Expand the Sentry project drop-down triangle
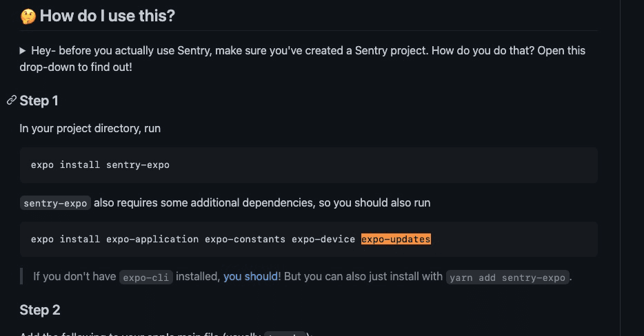 pyautogui.click(x=23, y=51)
